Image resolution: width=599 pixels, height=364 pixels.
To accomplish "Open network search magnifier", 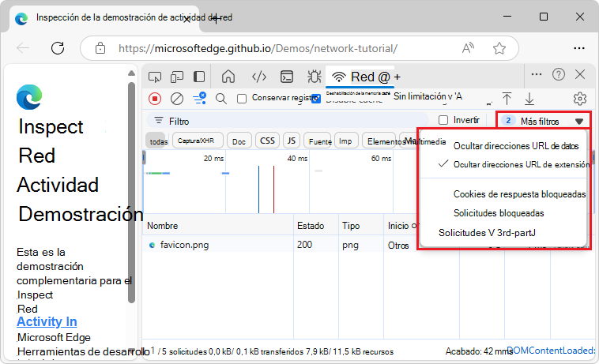I will [220, 99].
